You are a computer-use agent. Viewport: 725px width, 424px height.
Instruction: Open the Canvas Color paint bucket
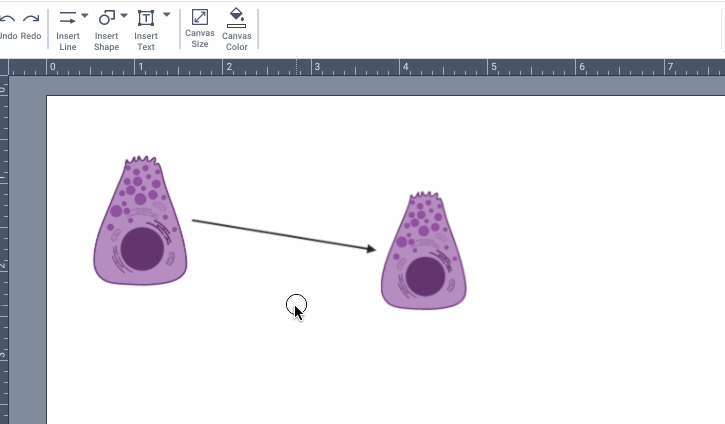pos(236,17)
